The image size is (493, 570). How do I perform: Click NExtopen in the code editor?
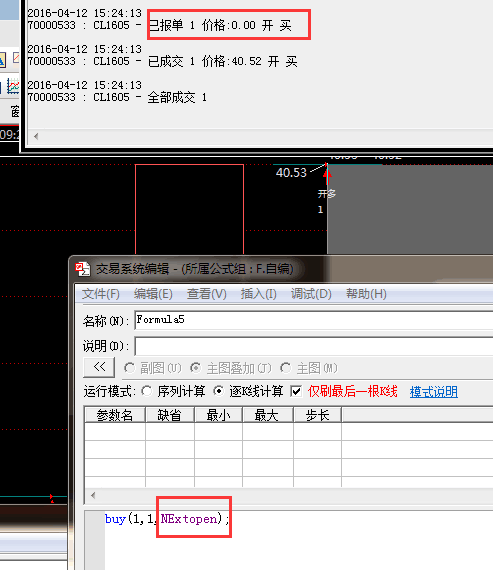189,519
